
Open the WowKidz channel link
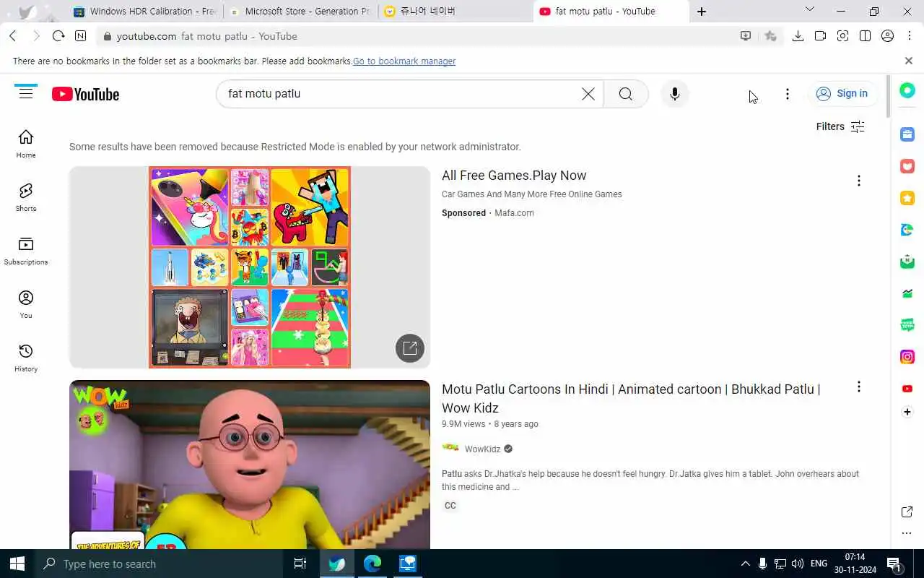point(482,449)
